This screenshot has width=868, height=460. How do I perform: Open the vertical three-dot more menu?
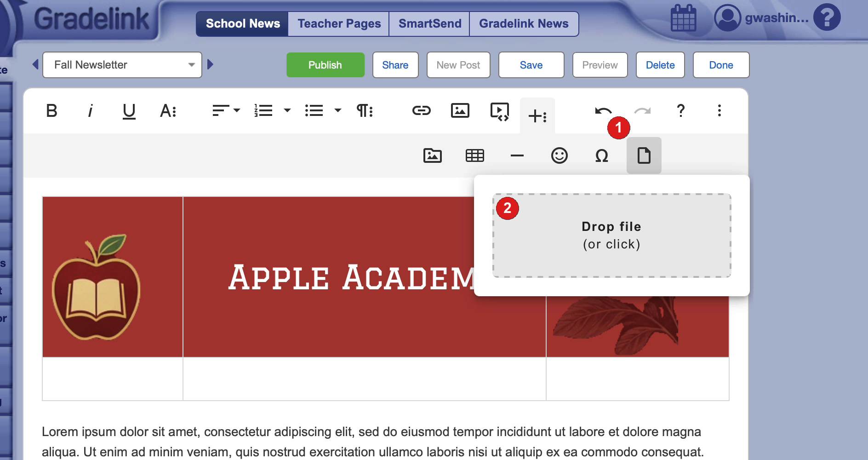click(x=720, y=110)
